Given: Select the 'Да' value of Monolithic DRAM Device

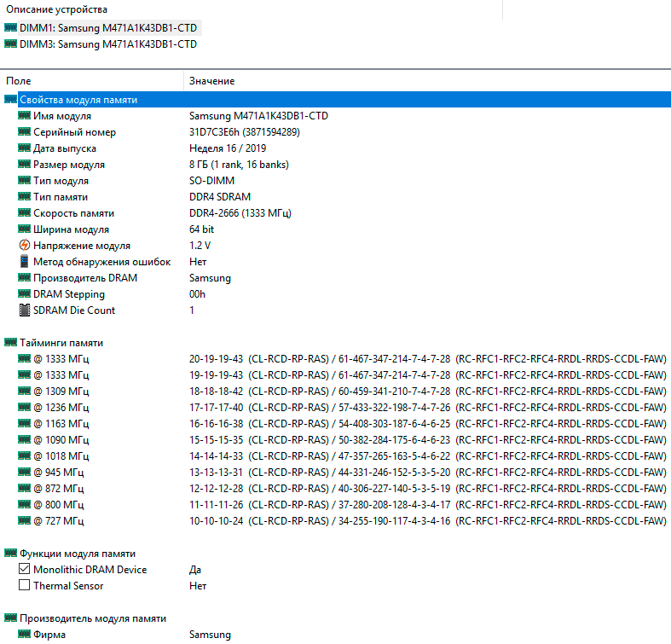Looking at the screenshot, I should click(195, 570).
